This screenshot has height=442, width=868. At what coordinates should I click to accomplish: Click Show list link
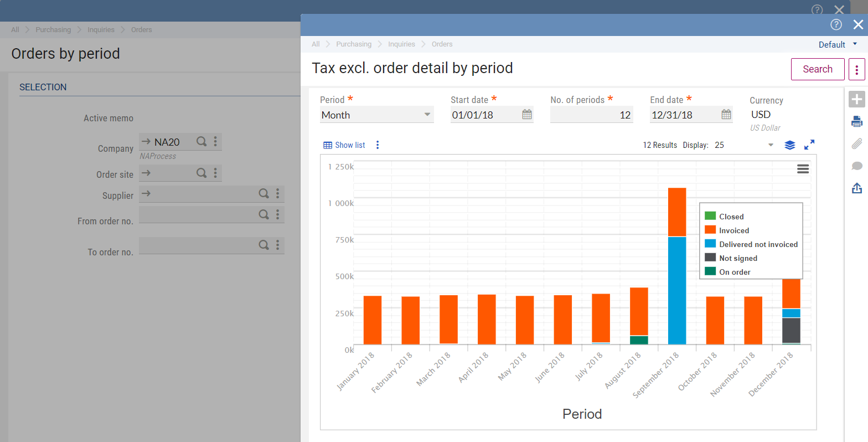[344, 145]
